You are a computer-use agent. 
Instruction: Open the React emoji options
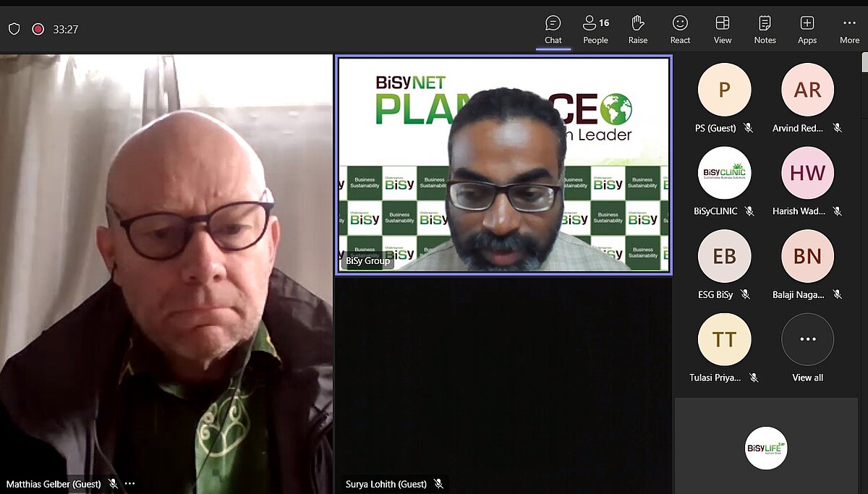680,30
